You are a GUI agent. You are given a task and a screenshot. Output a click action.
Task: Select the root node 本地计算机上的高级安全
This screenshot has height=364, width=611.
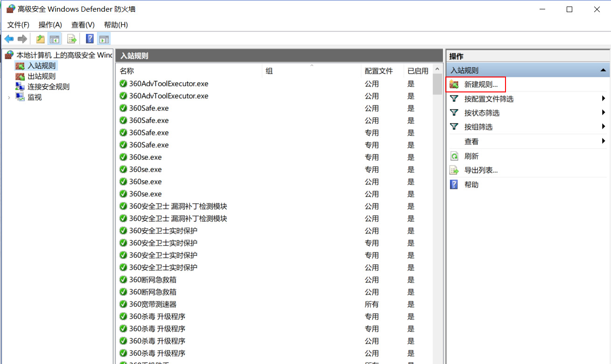click(64, 55)
